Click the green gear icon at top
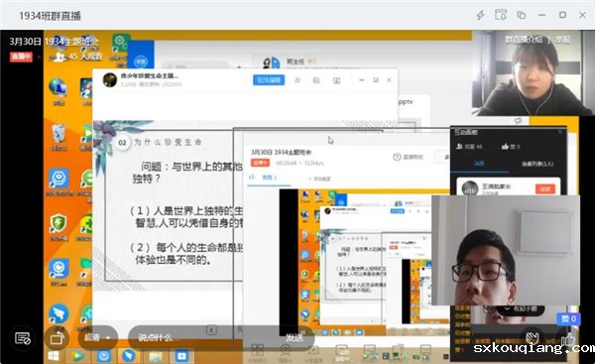595x364 pixels. [120, 43]
